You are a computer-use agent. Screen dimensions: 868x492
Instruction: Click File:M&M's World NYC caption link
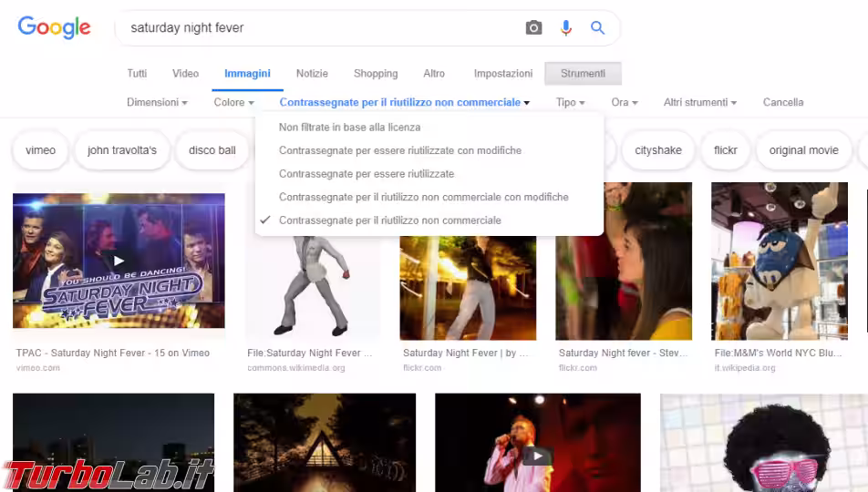coord(778,354)
